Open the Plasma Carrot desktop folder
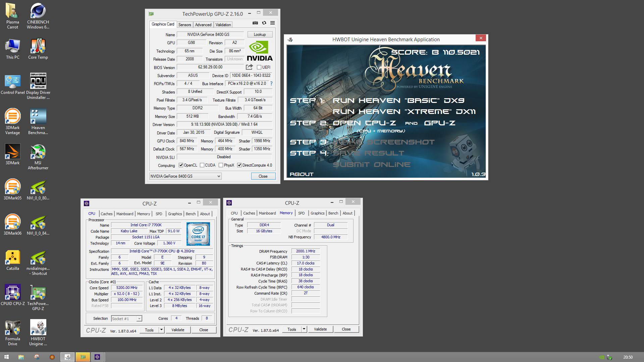The width and height of the screenshot is (644, 362). [12, 16]
